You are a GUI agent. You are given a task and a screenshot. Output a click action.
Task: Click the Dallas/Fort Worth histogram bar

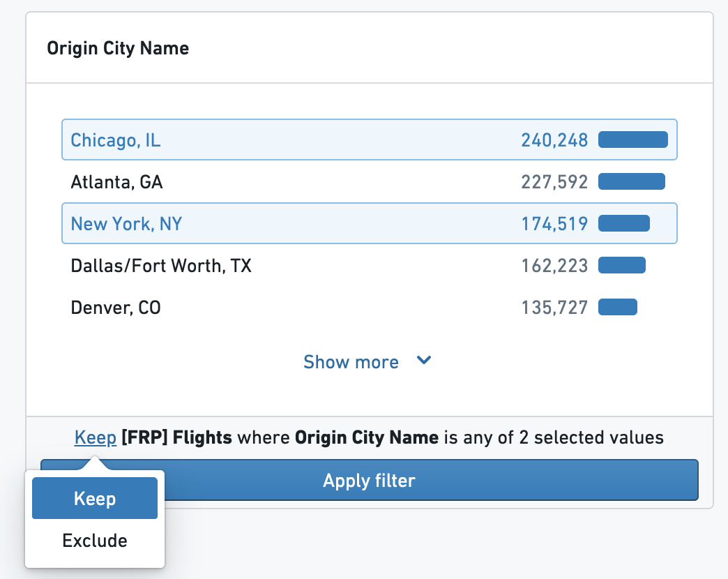(622, 265)
